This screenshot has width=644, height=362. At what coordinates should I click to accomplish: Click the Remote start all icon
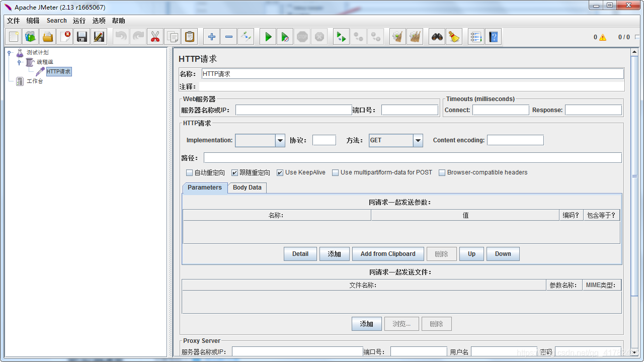pos(342,37)
